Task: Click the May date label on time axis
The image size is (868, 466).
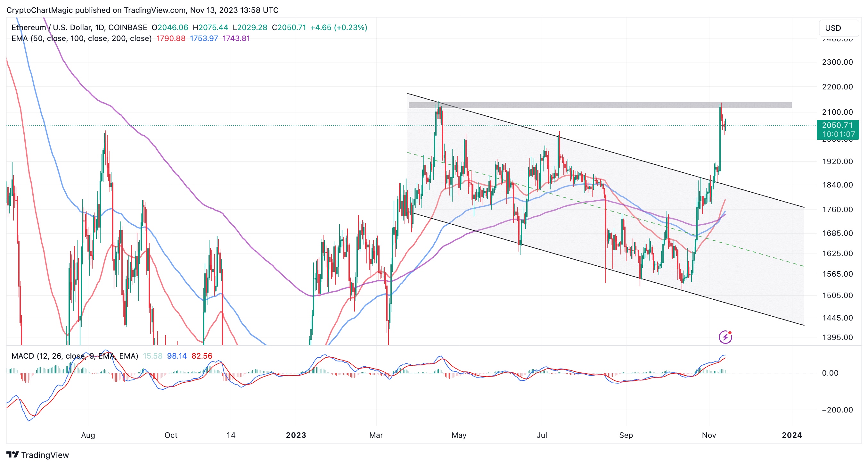Action: point(459,435)
